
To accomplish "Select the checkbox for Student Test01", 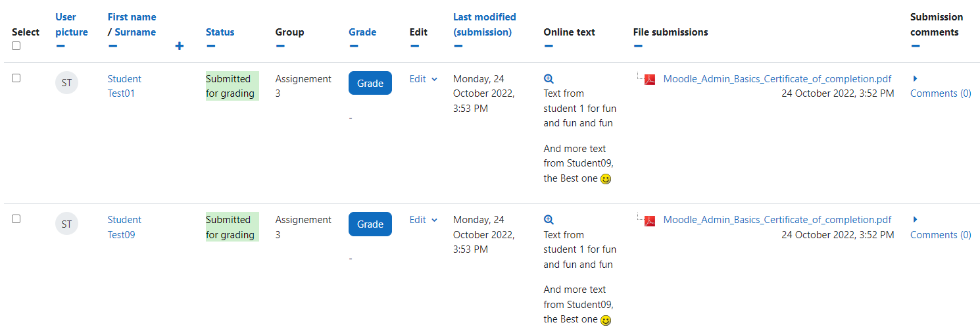I will (x=16, y=78).
